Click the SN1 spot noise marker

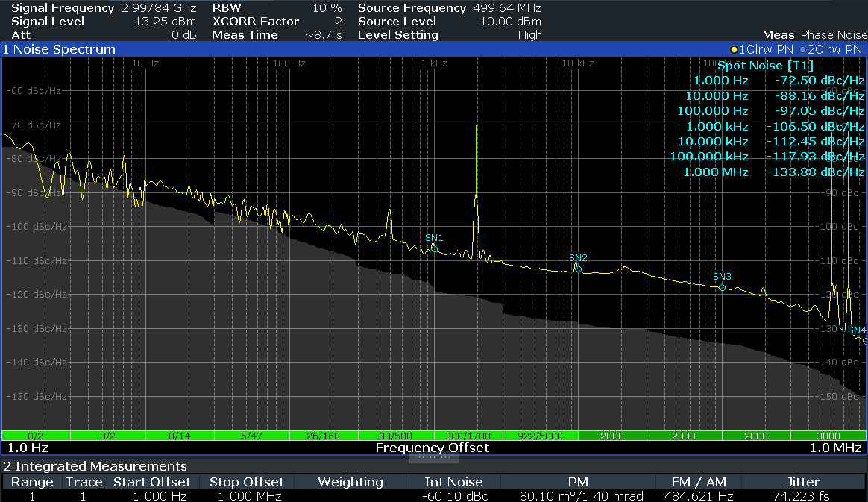pos(435,248)
